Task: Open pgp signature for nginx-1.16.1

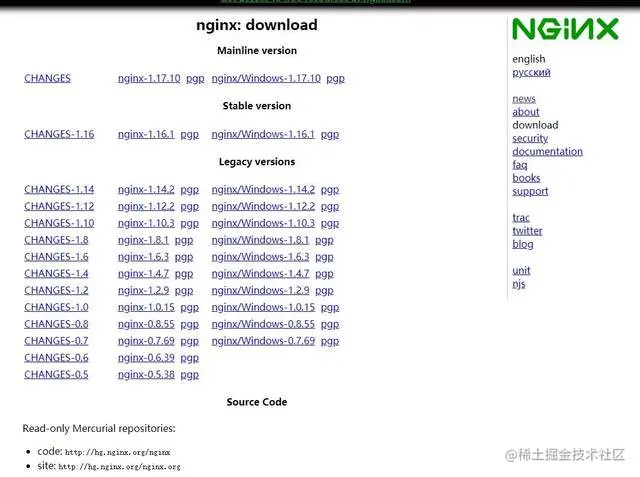Action: click(190, 135)
